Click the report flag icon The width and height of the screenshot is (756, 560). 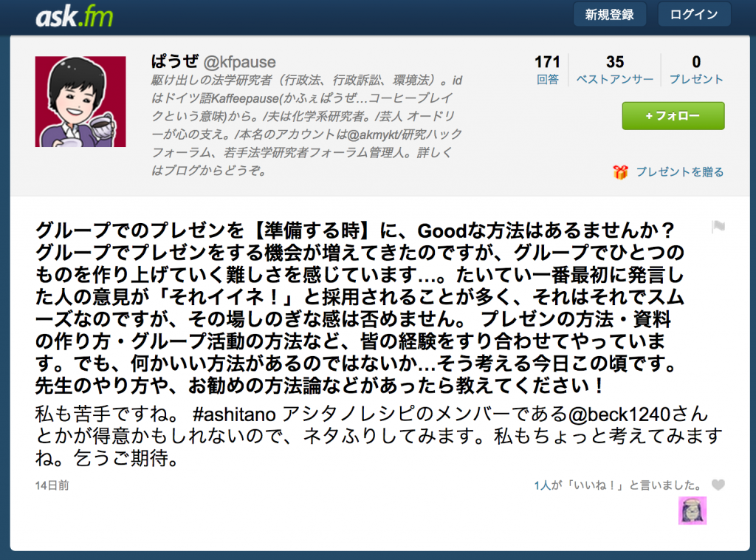pos(718,226)
